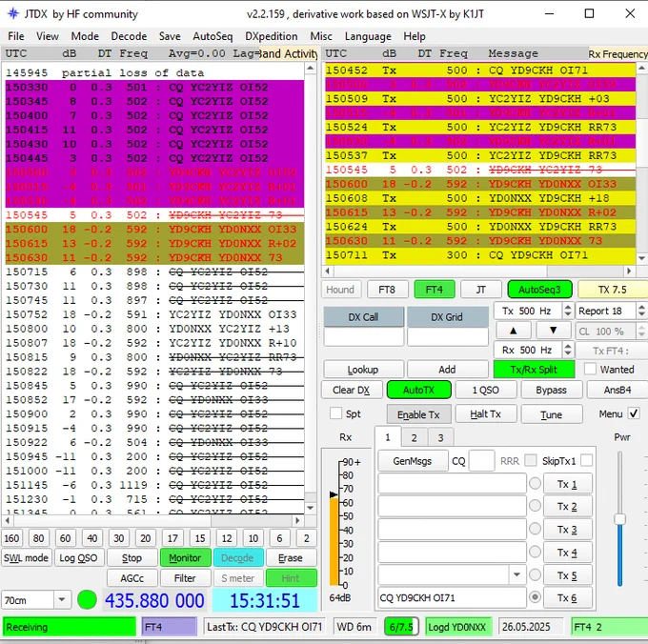Expand the Tx 5 message dropdown
Viewport: 648px width, 644px height.
516,574
